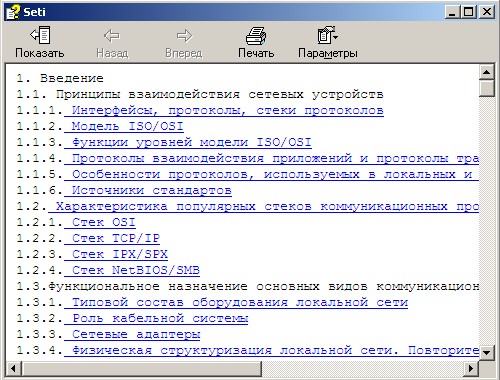
Task: Click the Seti help window title icon
Action: [13, 12]
